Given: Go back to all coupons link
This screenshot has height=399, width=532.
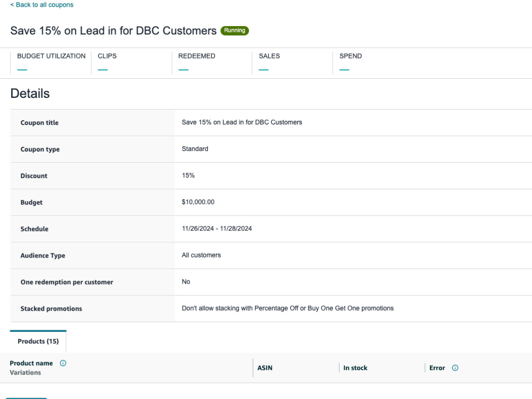Looking at the screenshot, I should click(x=41, y=5).
